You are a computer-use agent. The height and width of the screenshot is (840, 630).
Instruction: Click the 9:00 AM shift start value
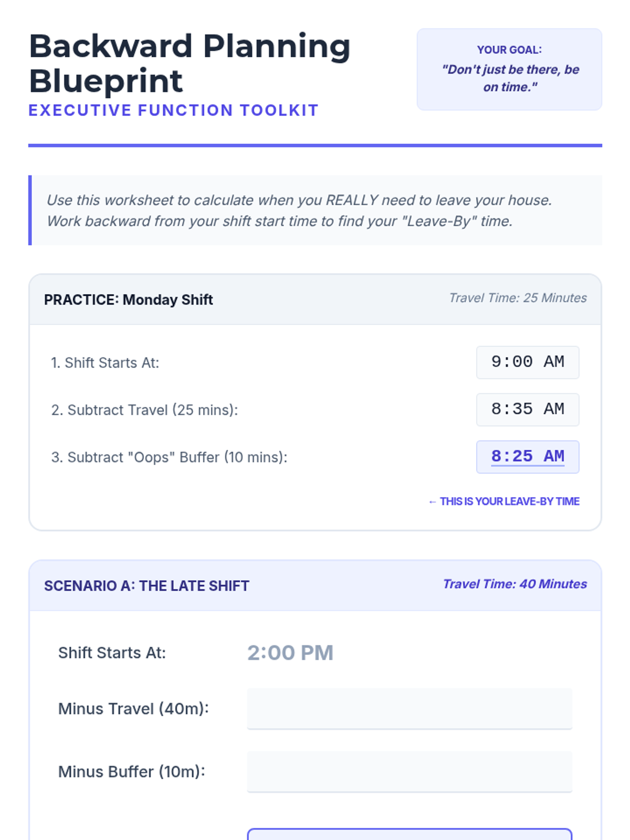[x=527, y=362]
